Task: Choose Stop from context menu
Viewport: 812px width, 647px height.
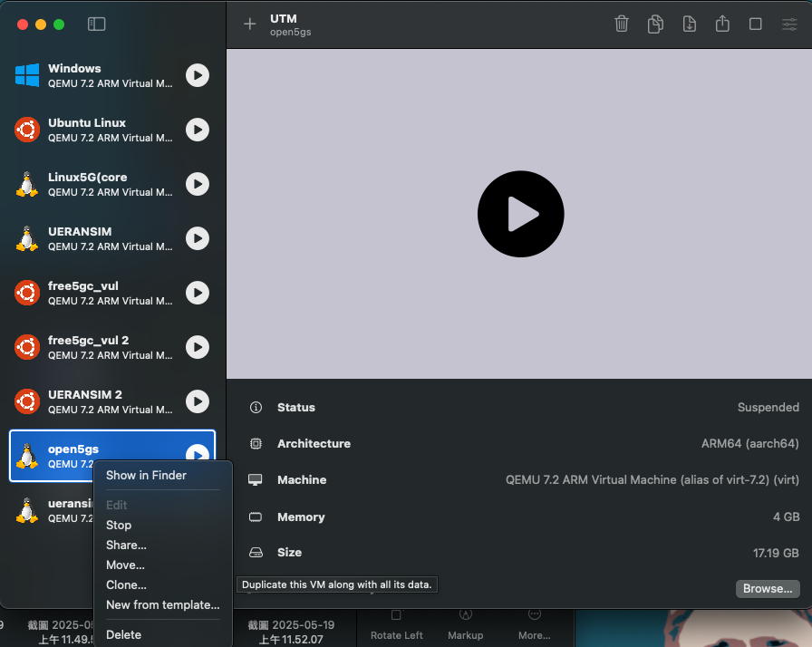Action: [x=119, y=525]
